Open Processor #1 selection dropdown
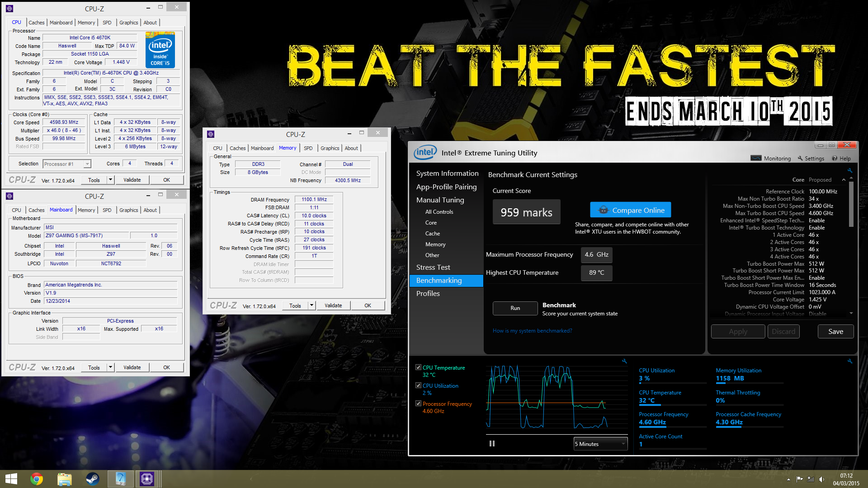The image size is (868, 488). [67, 164]
